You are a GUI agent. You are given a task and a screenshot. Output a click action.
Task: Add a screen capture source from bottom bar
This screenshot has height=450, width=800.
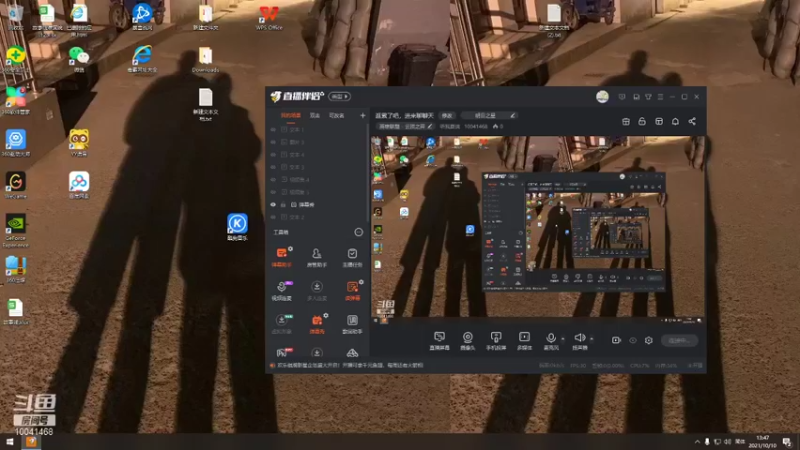point(439,340)
